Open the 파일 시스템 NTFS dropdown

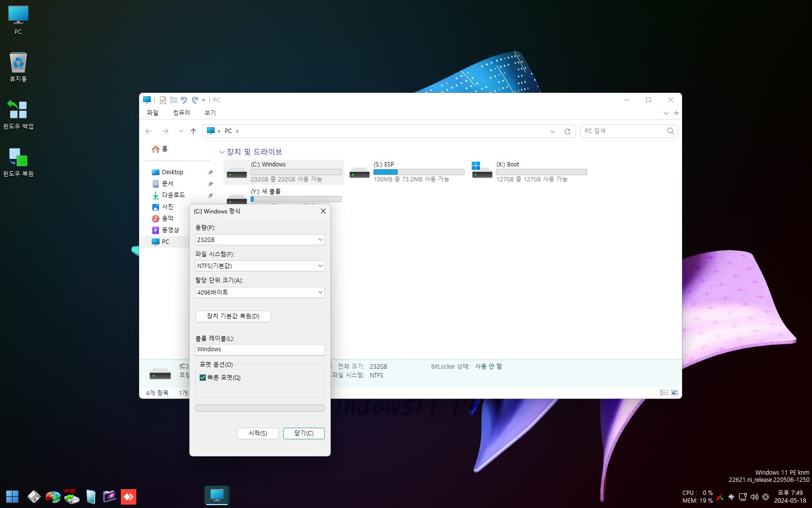260,266
